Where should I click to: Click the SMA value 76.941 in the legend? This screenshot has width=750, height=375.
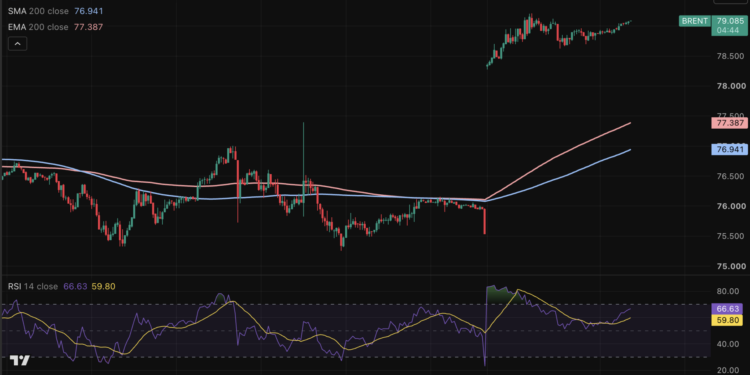coord(88,11)
